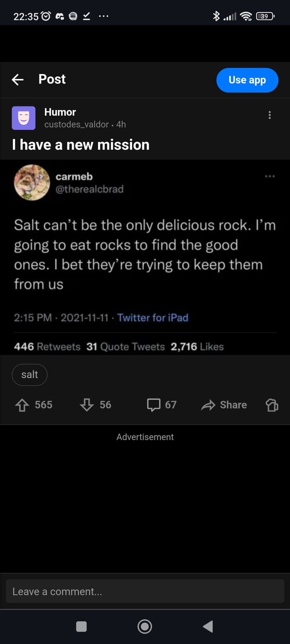This screenshot has width=290, height=644.
Task: Save the post with the award icon
Action: point(272,405)
